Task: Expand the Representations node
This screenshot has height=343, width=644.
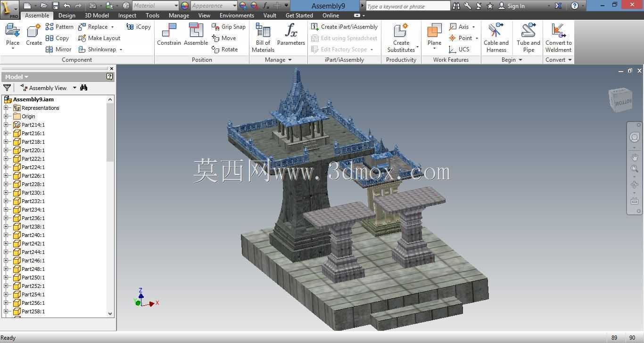Action: [x=6, y=108]
